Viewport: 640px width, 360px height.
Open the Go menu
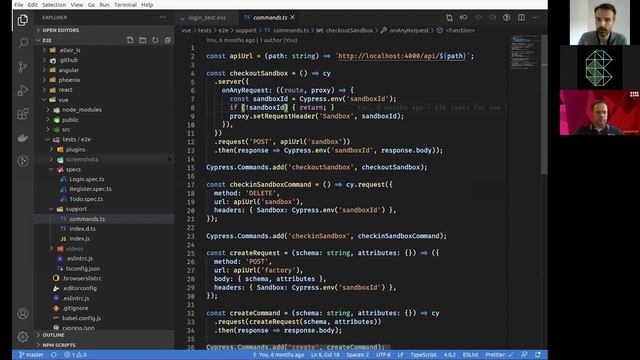click(91, 5)
